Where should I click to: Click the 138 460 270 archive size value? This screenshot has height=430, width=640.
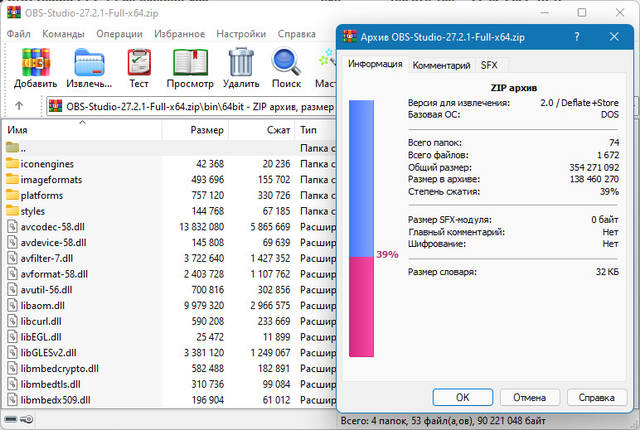pos(594,179)
